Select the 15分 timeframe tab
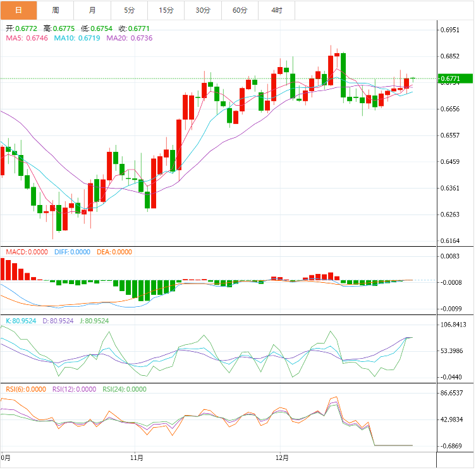This screenshot has width=476, height=472. click(166, 10)
